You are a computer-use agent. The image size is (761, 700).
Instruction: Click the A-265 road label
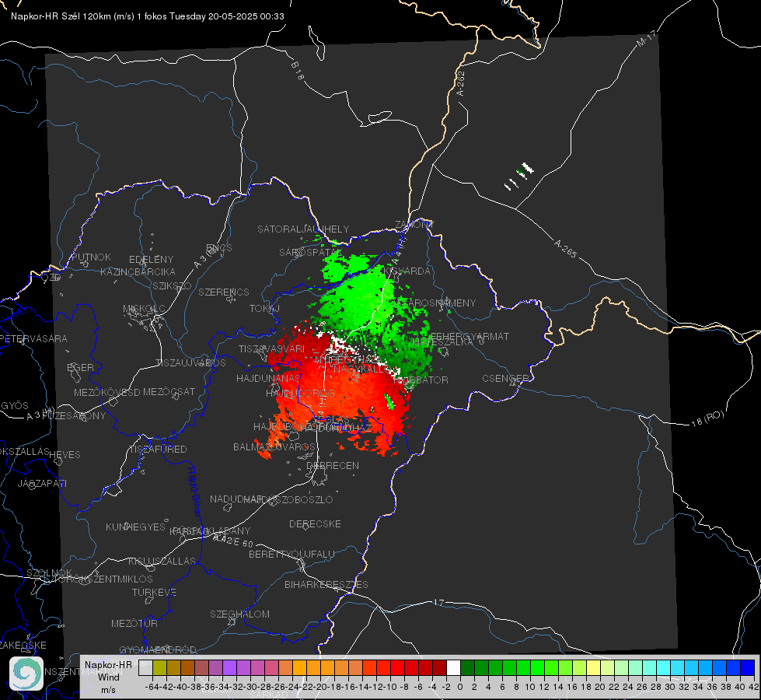[565, 249]
